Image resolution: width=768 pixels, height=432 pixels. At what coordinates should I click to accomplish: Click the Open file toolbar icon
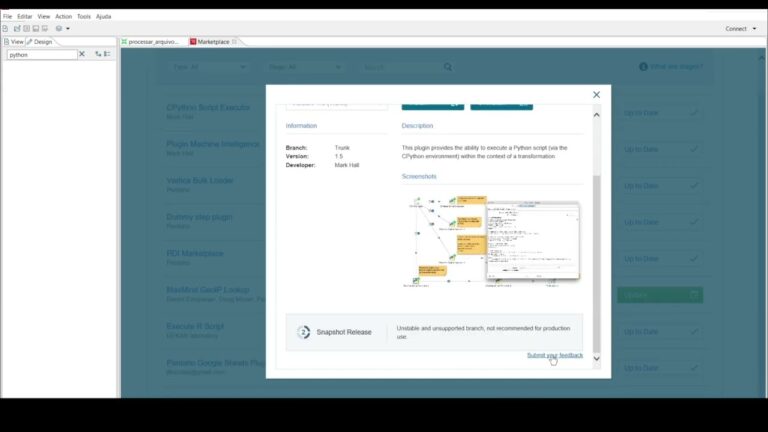pyautogui.click(x=17, y=28)
